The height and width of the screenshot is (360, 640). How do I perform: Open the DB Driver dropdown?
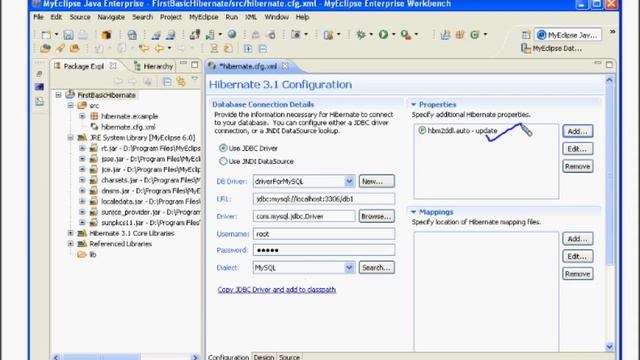[349, 181]
